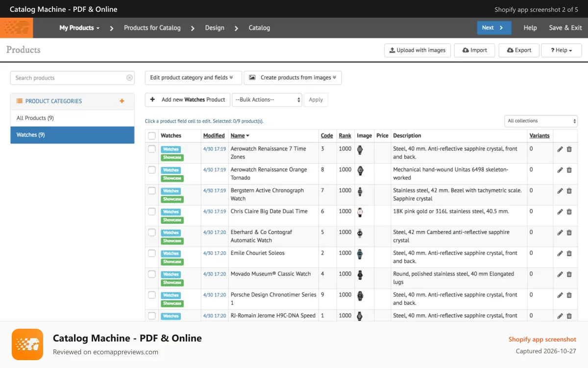
Task: Open the Bulk Actions dropdown
Action: pyautogui.click(x=267, y=100)
